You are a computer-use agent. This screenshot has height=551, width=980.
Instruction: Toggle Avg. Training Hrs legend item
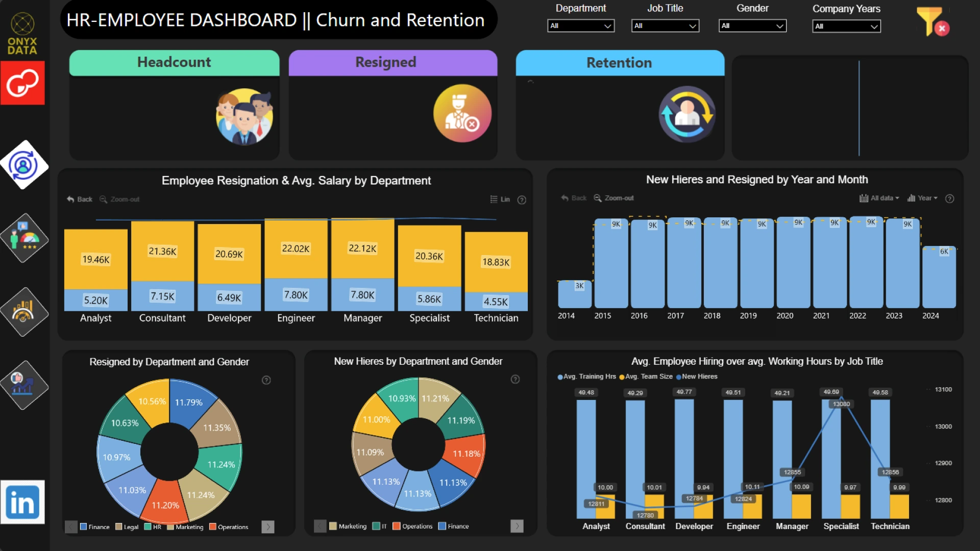coord(587,377)
